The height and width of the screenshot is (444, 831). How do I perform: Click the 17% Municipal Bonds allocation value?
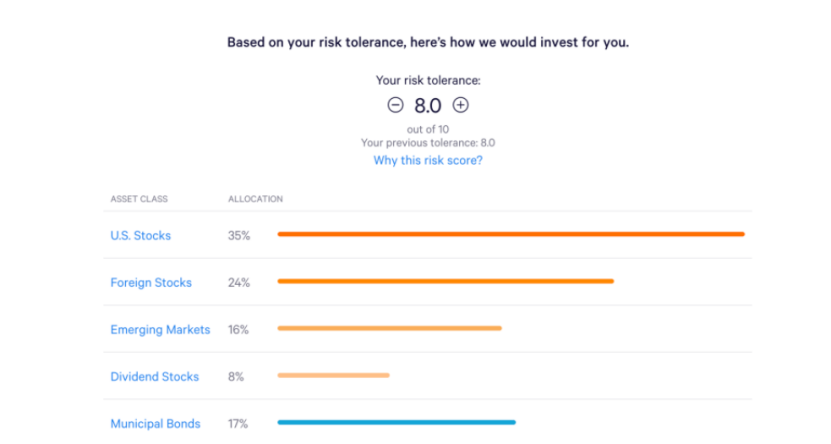[238, 424]
